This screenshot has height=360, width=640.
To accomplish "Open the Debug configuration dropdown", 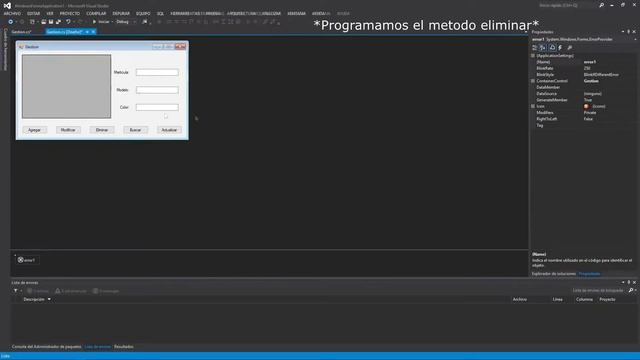I will point(125,22).
